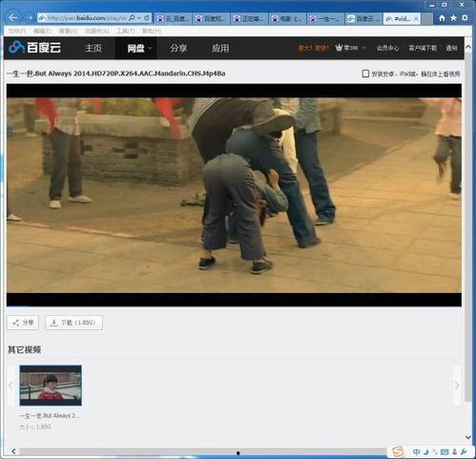This screenshot has width=476, height=459.
Task: Open browser tools gear icon
Action: [465, 18]
